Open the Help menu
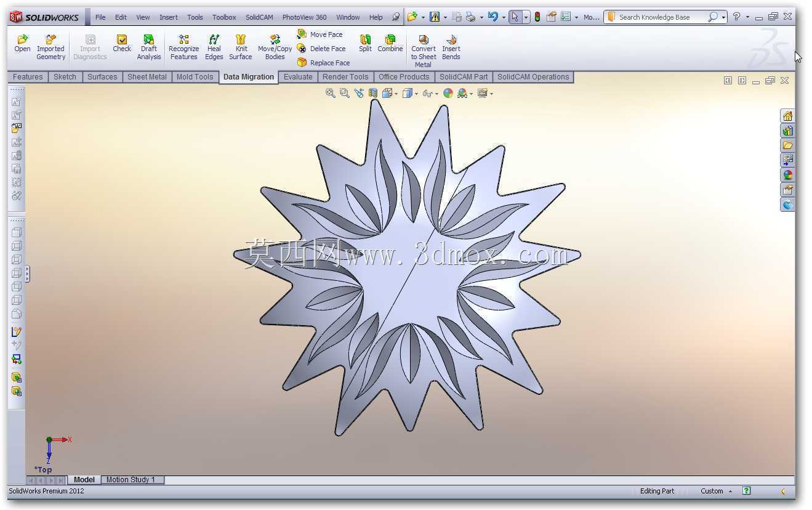 376,17
